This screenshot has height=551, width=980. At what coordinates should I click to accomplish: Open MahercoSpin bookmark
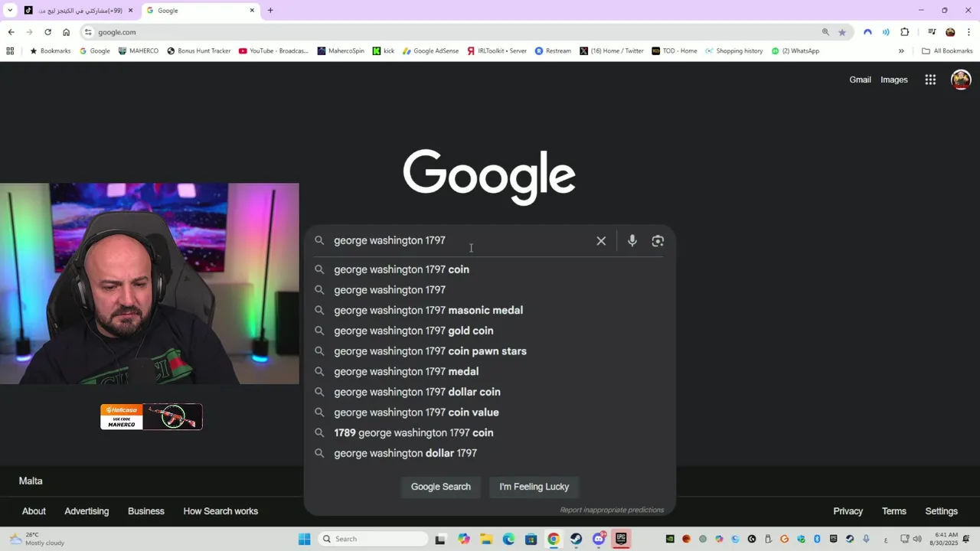341,51
